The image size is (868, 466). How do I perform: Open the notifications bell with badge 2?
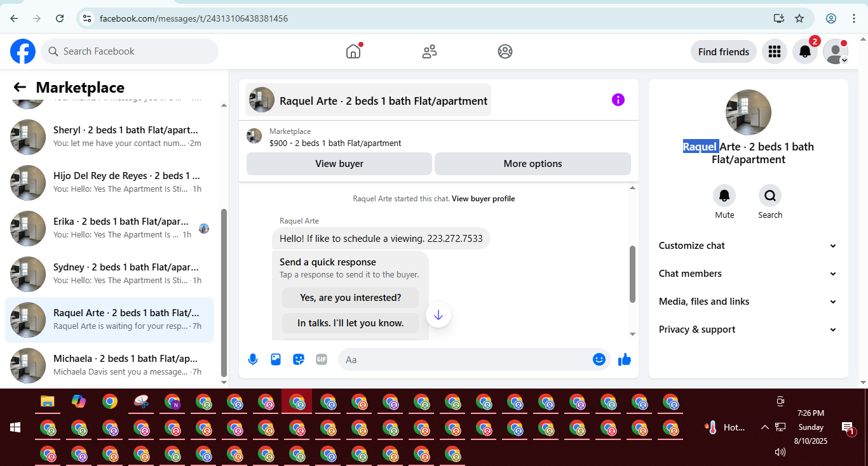805,51
